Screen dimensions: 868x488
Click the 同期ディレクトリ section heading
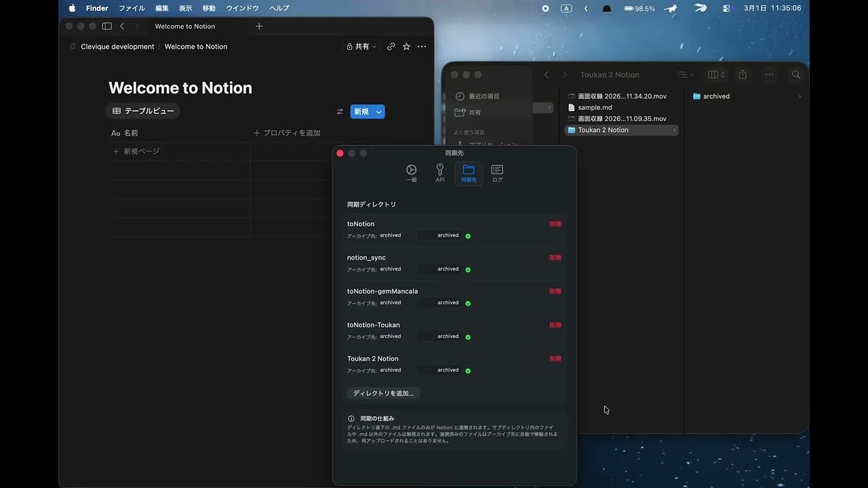pos(372,205)
